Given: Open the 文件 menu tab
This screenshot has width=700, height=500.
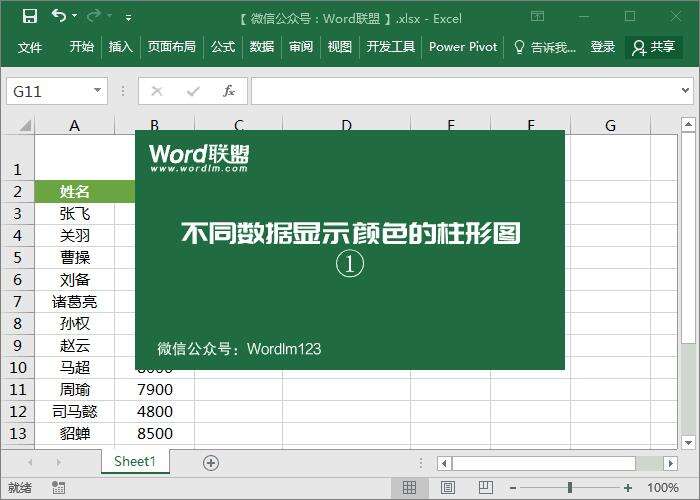Looking at the screenshot, I should (x=30, y=47).
